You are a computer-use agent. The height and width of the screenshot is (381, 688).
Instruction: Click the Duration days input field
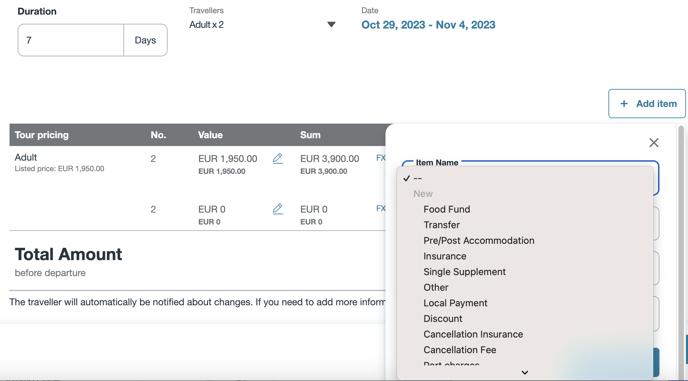(71, 40)
